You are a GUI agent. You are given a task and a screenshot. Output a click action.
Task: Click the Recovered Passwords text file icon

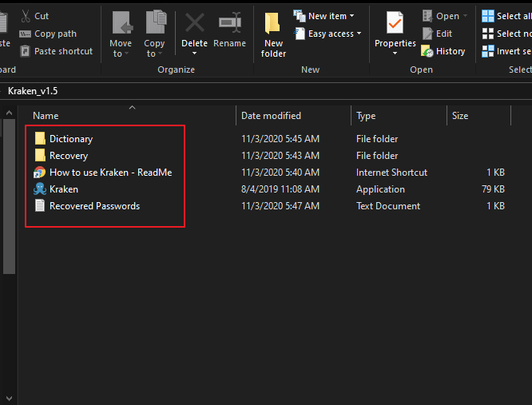click(x=40, y=205)
